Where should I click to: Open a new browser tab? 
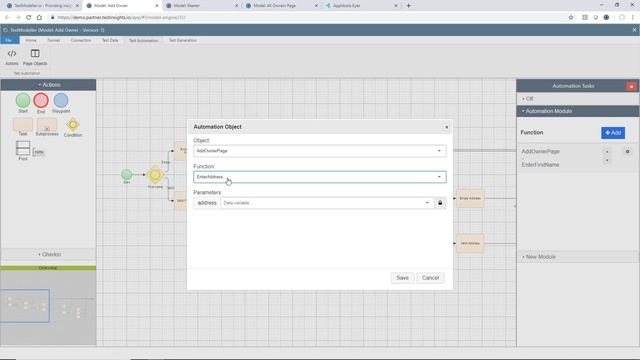[408, 6]
